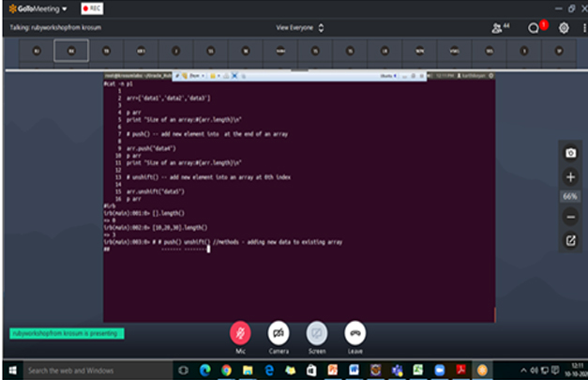Unmute the microphone with the Mic button
This screenshot has height=380, width=588.
[x=240, y=333]
